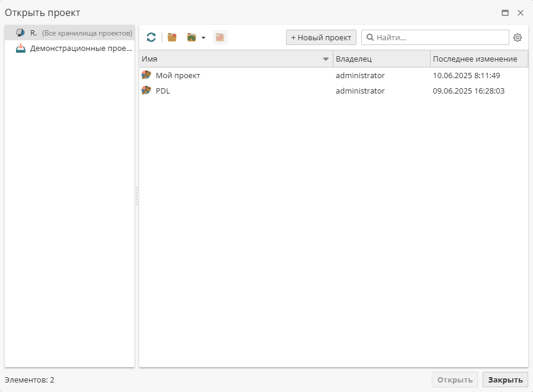Click the Имя column sort arrow
The width and height of the screenshot is (533, 392).
(x=326, y=59)
